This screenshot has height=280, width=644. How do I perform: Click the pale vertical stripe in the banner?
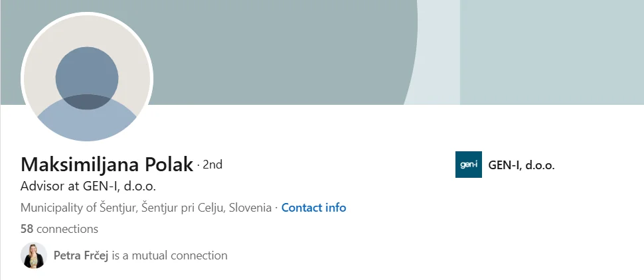(x=439, y=52)
